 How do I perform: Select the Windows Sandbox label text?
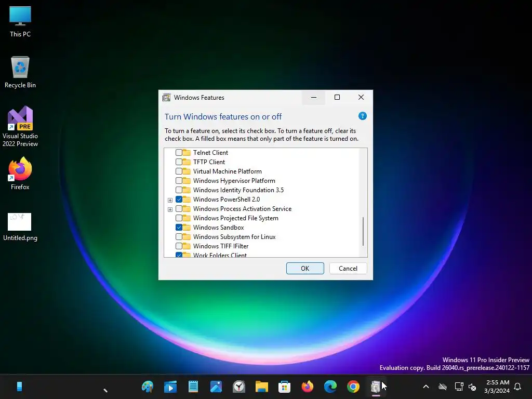click(x=219, y=228)
